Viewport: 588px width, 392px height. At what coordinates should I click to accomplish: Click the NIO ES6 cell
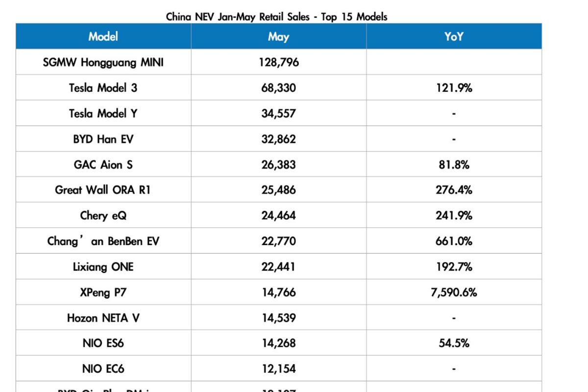(103, 343)
